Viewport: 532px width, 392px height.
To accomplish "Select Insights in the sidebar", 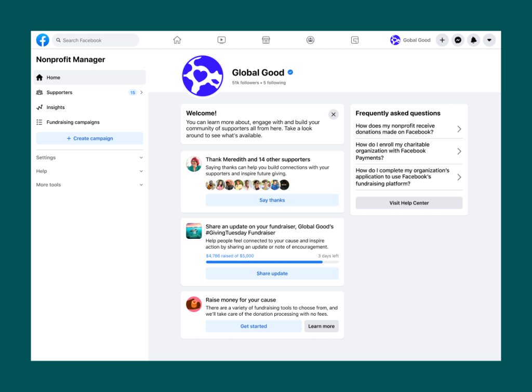I will pos(56,107).
